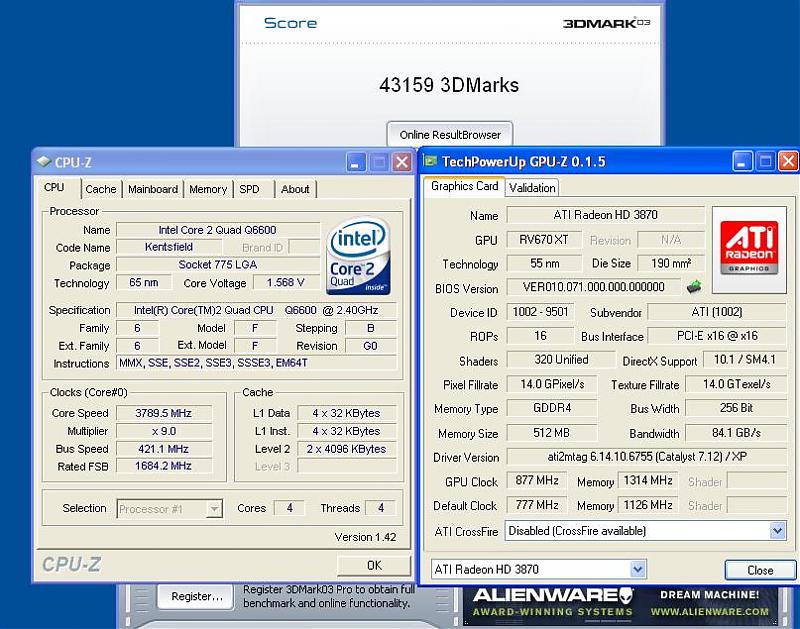The image size is (800, 629).
Task: Minimize the CPU-Z window
Action: 356,163
